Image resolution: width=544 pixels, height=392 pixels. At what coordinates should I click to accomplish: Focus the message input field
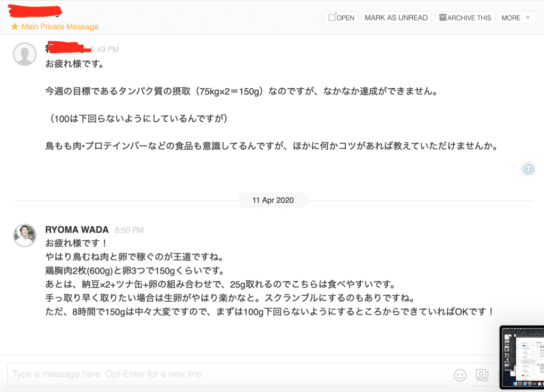coord(227,374)
